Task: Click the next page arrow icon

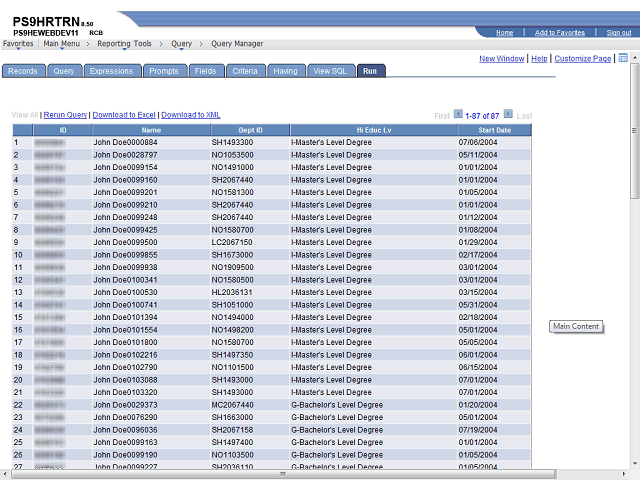Action: (508, 114)
